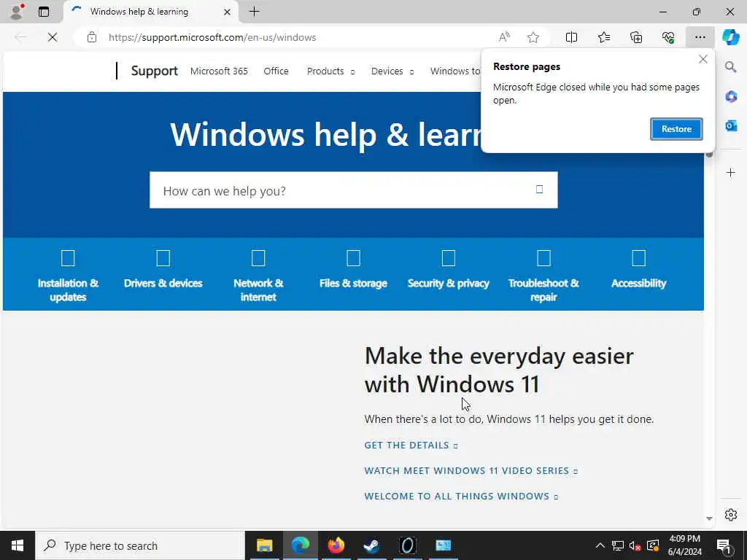Image resolution: width=747 pixels, height=560 pixels.
Task: Expand the Products dropdown
Action: 330,71
